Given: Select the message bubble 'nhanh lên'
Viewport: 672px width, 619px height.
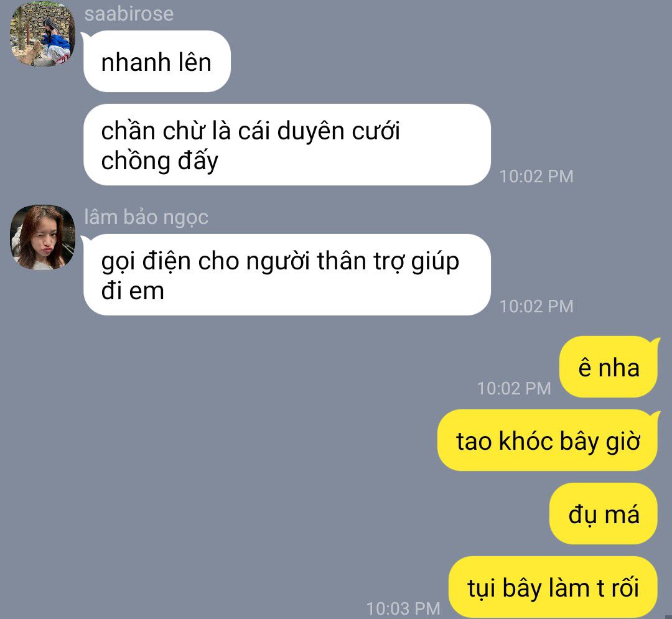Looking at the screenshot, I should coord(157,61).
